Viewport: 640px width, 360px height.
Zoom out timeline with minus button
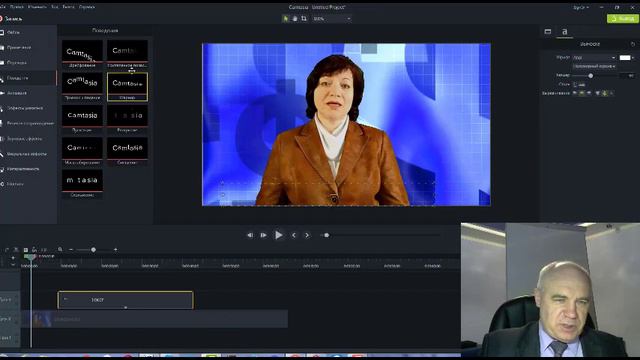[x=71, y=249]
